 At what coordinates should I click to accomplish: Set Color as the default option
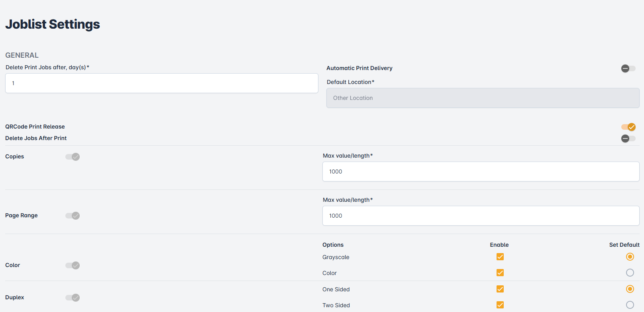tap(630, 273)
